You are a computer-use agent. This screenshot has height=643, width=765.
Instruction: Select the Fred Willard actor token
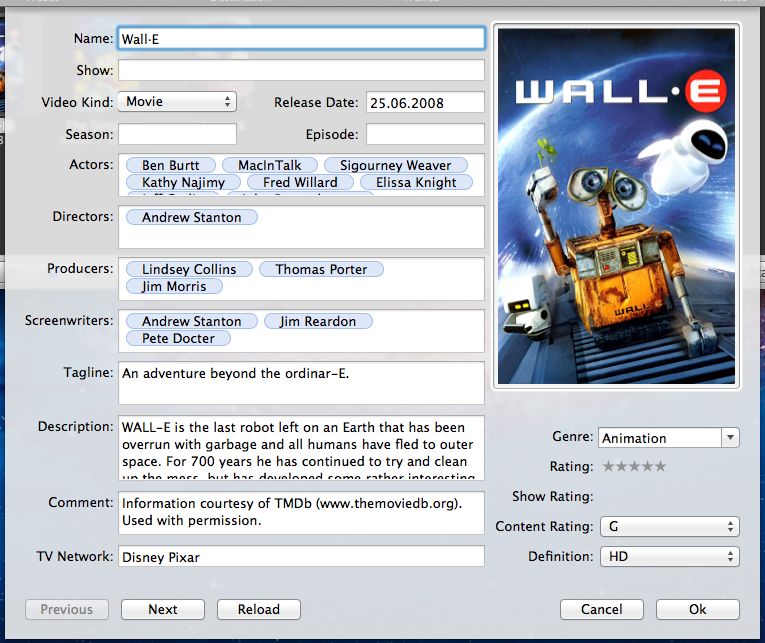[300, 182]
